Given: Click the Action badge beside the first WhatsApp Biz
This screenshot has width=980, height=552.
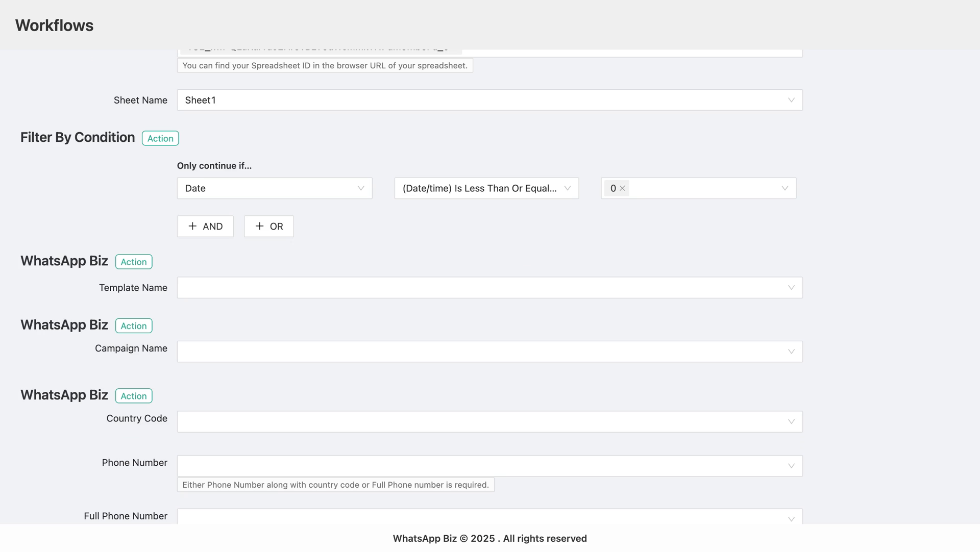Looking at the screenshot, I should click(133, 262).
